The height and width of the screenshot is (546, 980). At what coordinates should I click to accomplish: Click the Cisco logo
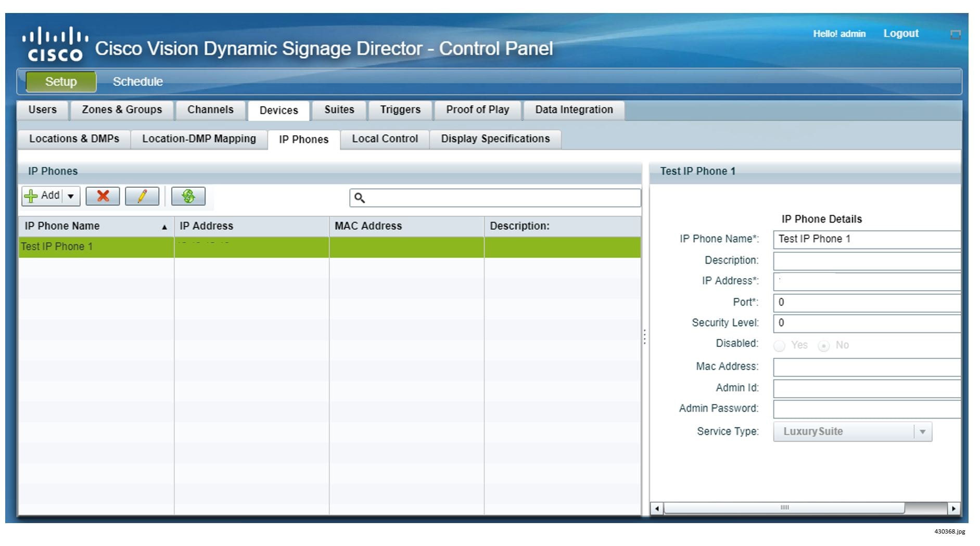pos(55,44)
